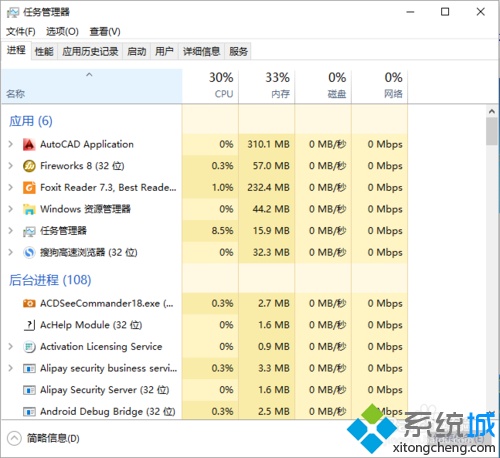Click the 3.3 MB memory value

(274, 368)
